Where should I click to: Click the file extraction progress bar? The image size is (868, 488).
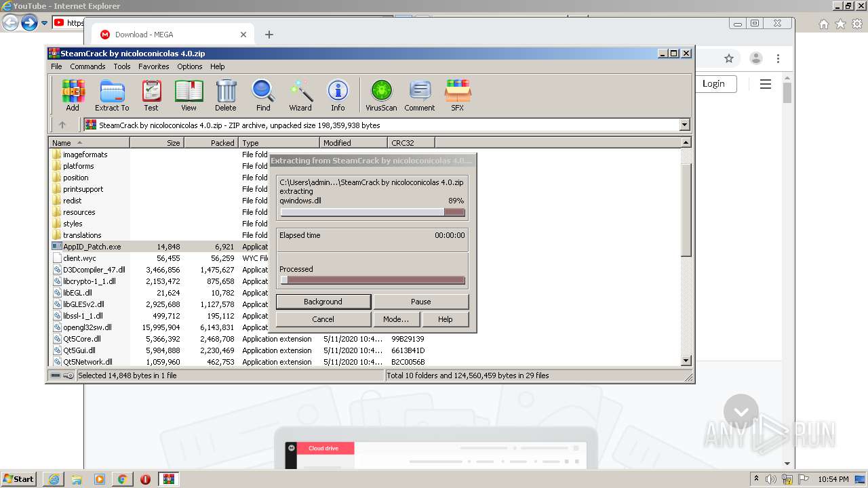coord(372,212)
